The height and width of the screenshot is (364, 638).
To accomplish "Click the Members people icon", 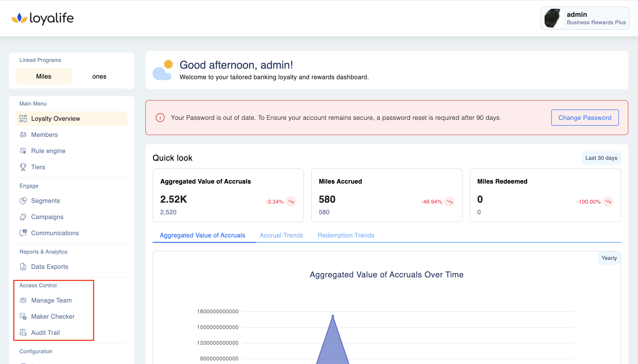I will click(23, 135).
